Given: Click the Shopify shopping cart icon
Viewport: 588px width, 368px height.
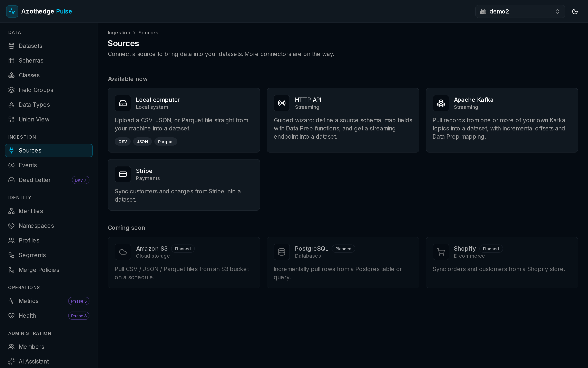Looking at the screenshot, I should coord(441,252).
